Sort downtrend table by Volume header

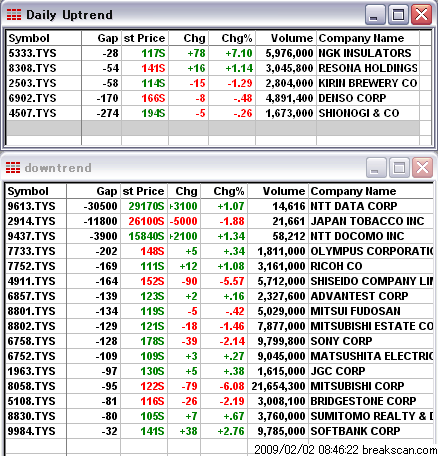[278, 191]
